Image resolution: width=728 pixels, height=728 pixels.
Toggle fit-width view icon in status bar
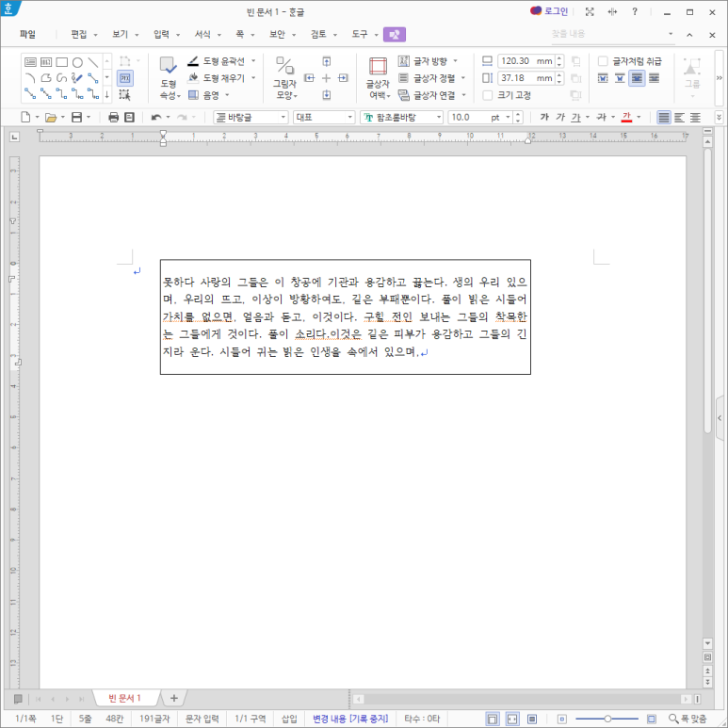(x=512, y=719)
